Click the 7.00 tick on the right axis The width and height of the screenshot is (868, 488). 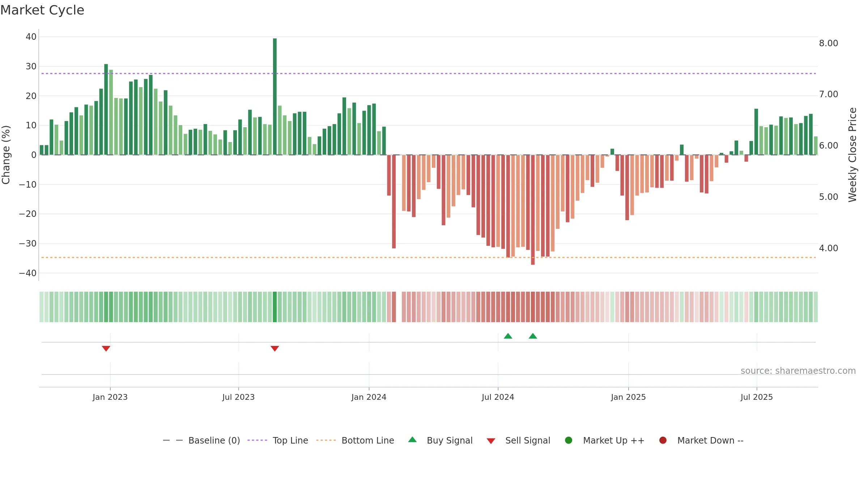[x=829, y=94]
